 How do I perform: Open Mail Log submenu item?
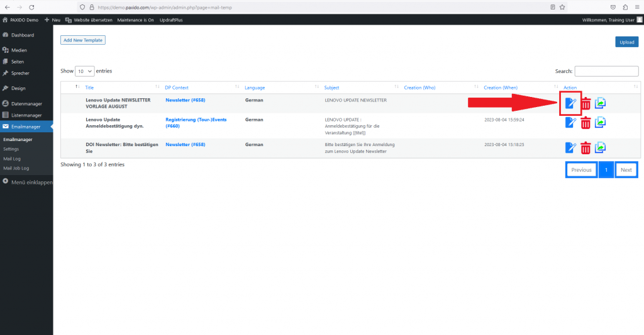tap(12, 159)
